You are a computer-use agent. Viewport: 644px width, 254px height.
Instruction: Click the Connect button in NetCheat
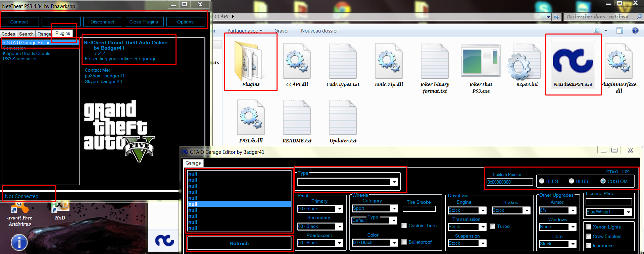tap(19, 22)
